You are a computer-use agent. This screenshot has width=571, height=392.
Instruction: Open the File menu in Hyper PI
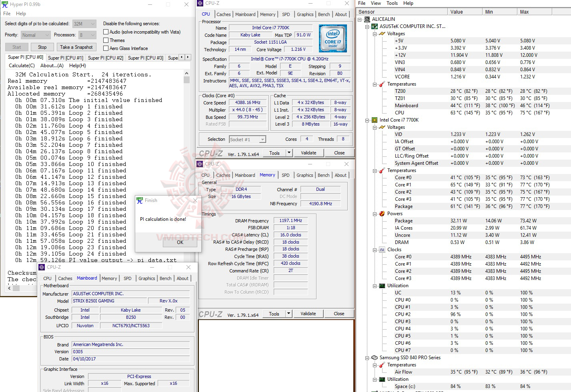7,14
